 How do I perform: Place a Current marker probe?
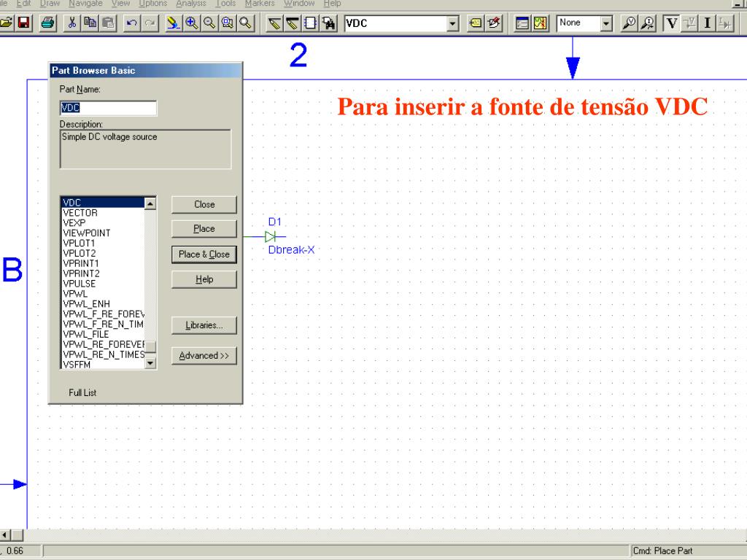coord(647,23)
